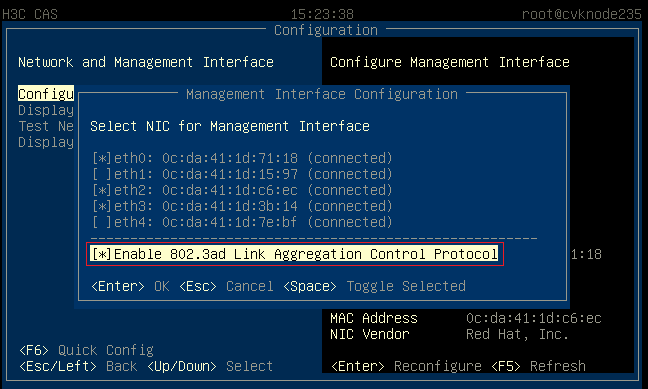Disable 802.3ad Link Aggregation Control Protocol
Screen dimensions: 648x389
295,254
